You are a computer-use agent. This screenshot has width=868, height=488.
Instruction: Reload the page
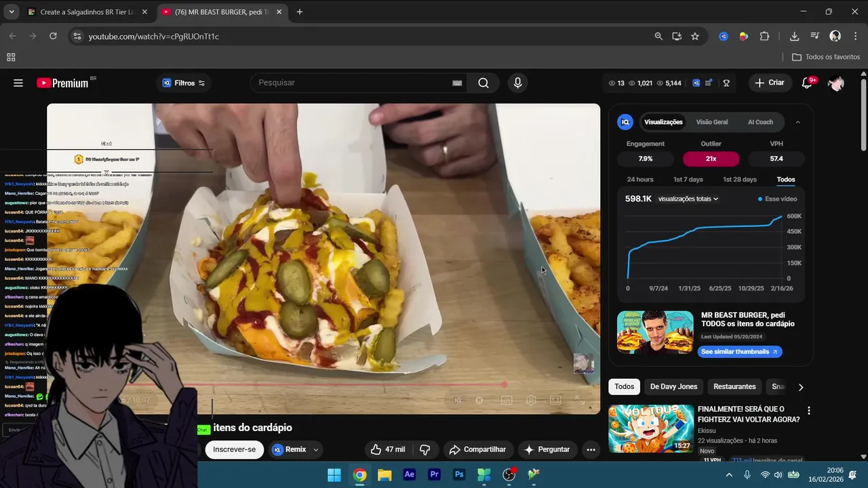tap(53, 36)
